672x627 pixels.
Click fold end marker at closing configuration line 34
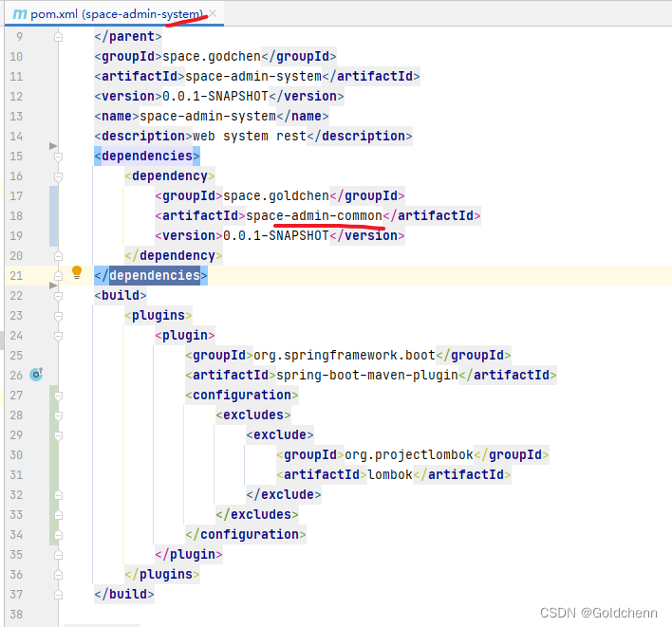59,535
